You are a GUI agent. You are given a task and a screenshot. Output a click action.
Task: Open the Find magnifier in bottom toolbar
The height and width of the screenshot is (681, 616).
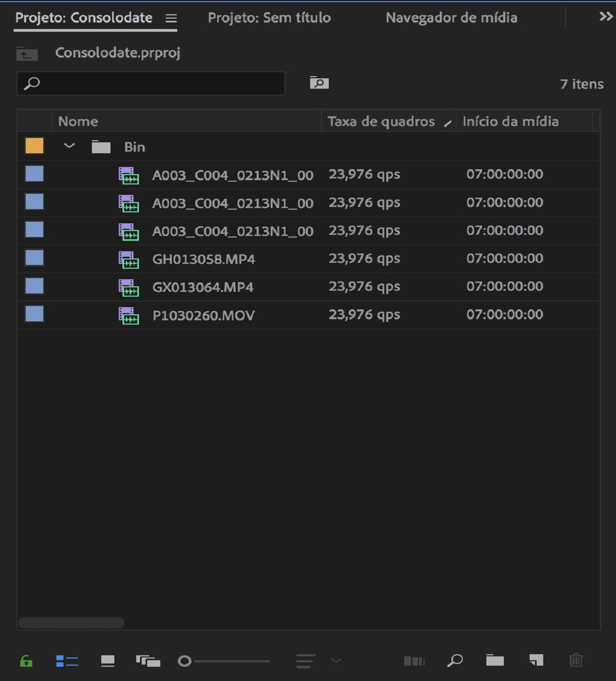pyautogui.click(x=455, y=661)
